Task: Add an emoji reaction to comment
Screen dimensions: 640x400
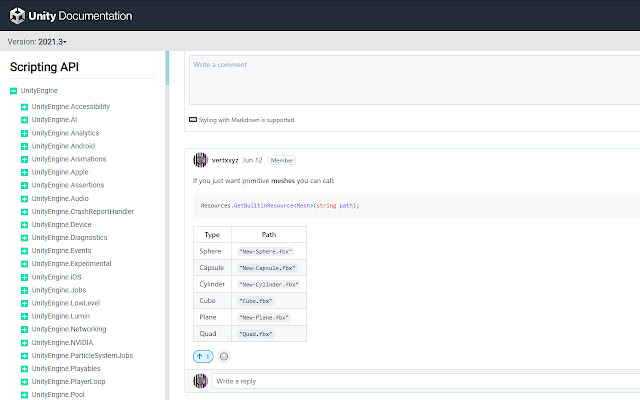Action: point(224,356)
